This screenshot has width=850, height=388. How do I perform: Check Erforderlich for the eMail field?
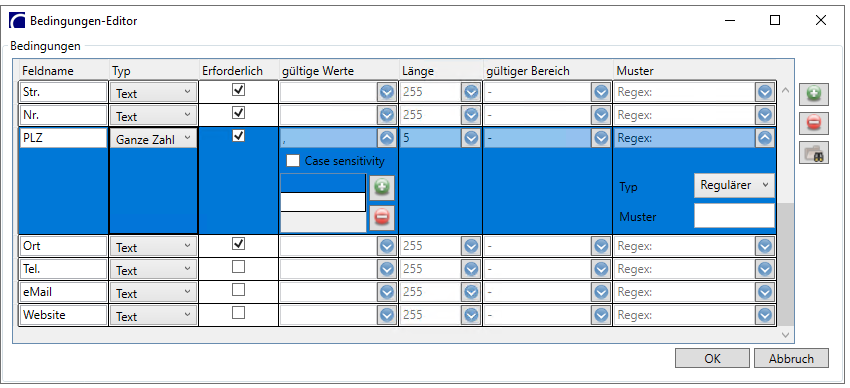click(238, 290)
